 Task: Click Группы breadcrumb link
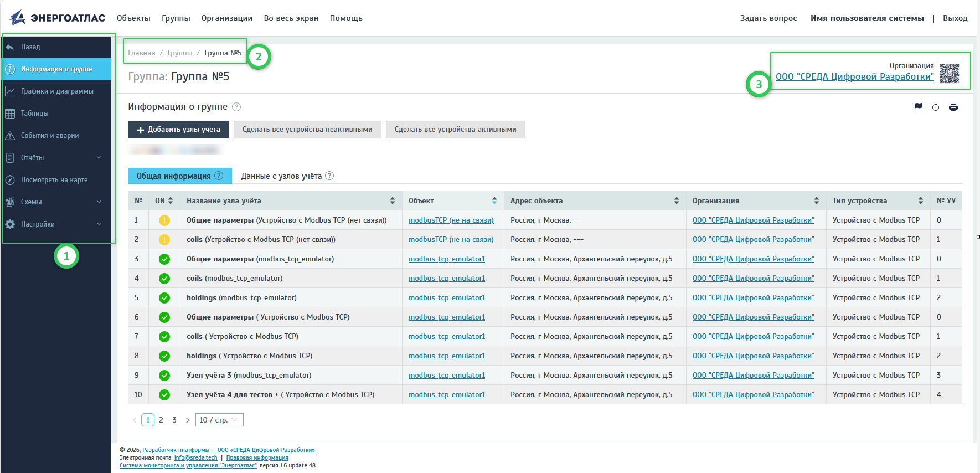pos(180,53)
